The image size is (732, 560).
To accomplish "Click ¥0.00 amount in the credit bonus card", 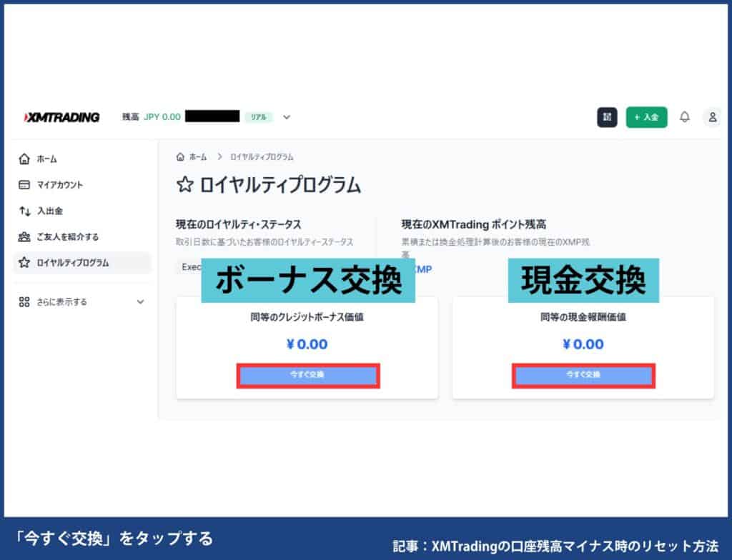I will pyautogui.click(x=307, y=344).
